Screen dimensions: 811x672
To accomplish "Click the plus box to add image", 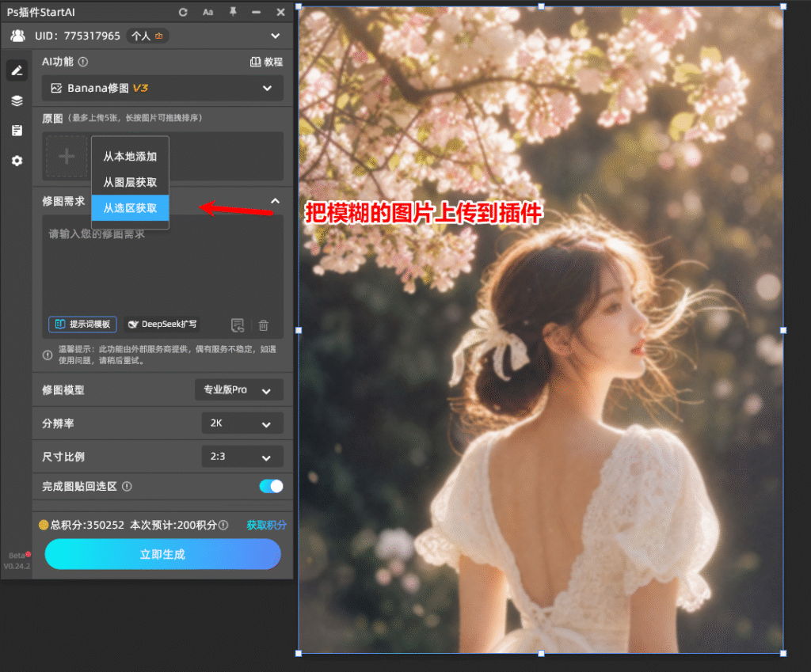I will [67, 156].
